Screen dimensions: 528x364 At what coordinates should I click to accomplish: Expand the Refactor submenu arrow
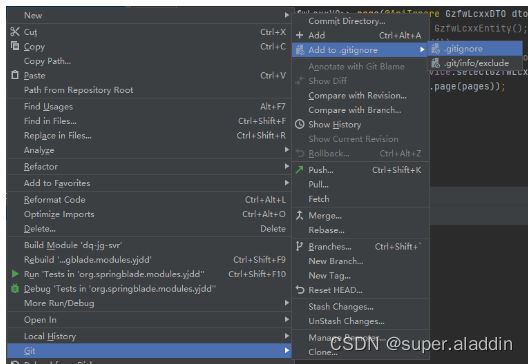coord(287,166)
